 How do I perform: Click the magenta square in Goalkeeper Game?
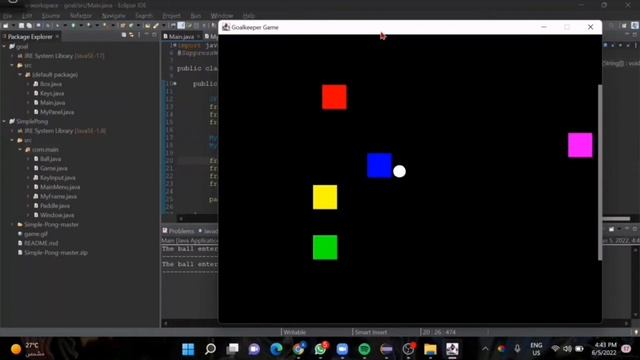pyautogui.click(x=580, y=145)
